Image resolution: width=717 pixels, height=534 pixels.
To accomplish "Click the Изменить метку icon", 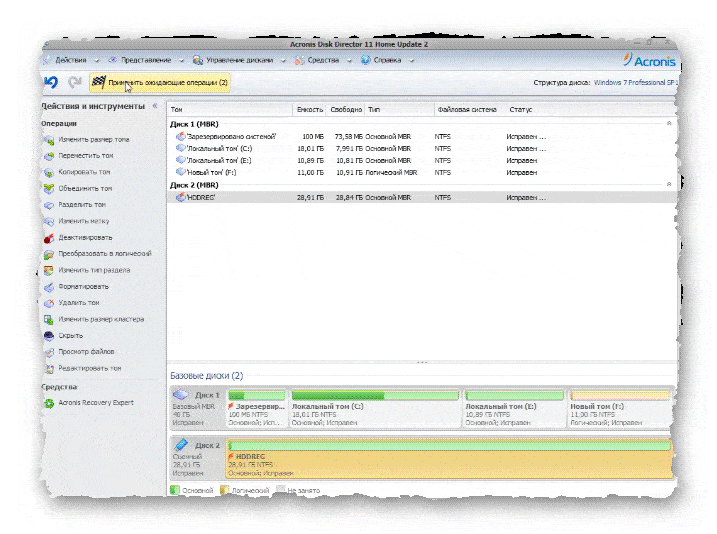I will [x=49, y=221].
